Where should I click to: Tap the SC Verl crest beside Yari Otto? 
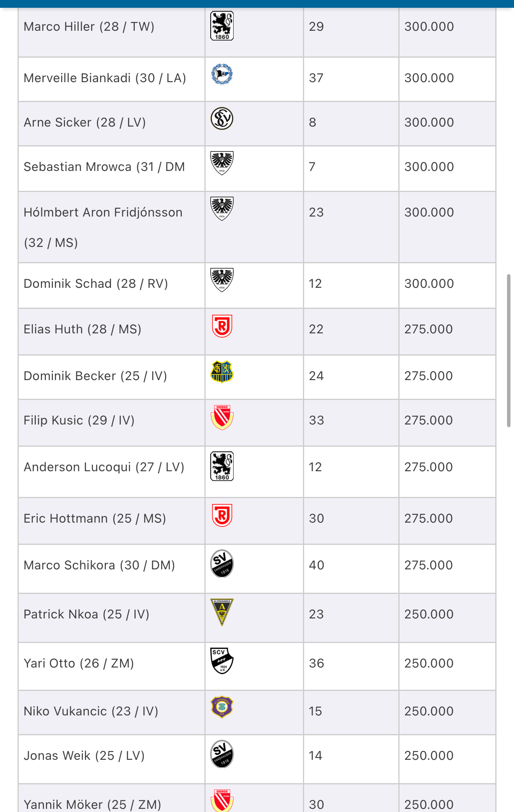click(222, 661)
